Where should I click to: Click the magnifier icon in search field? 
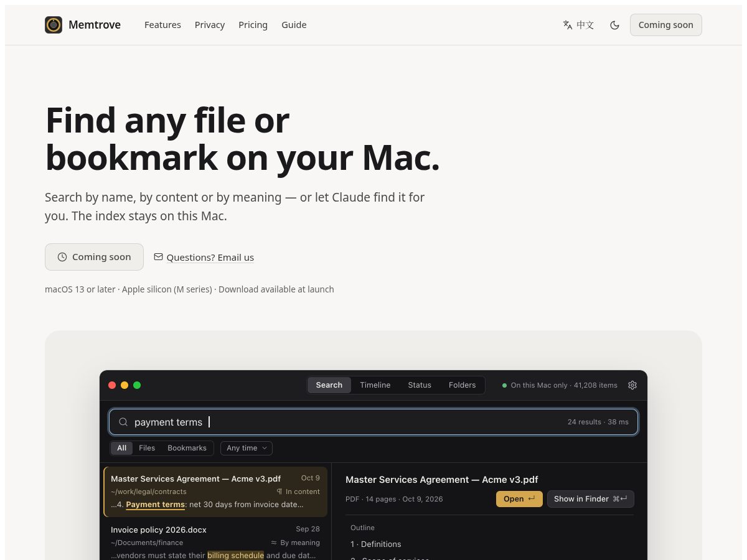tap(123, 422)
